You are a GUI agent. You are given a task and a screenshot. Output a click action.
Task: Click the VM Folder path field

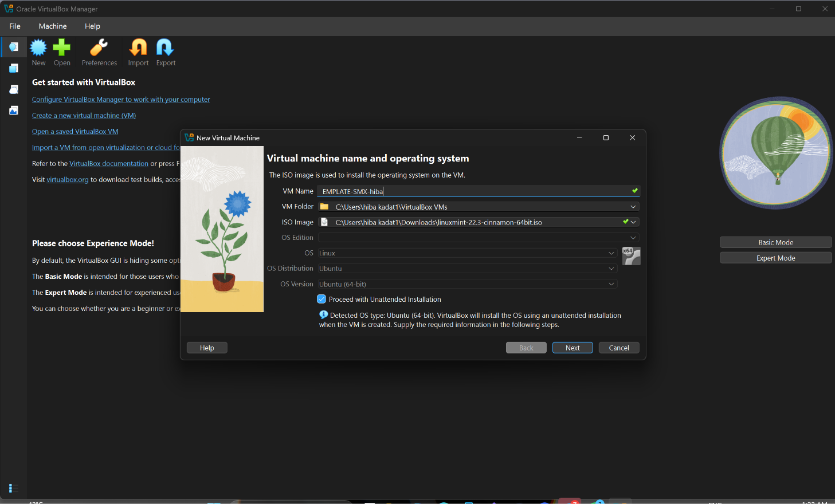[479, 207]
